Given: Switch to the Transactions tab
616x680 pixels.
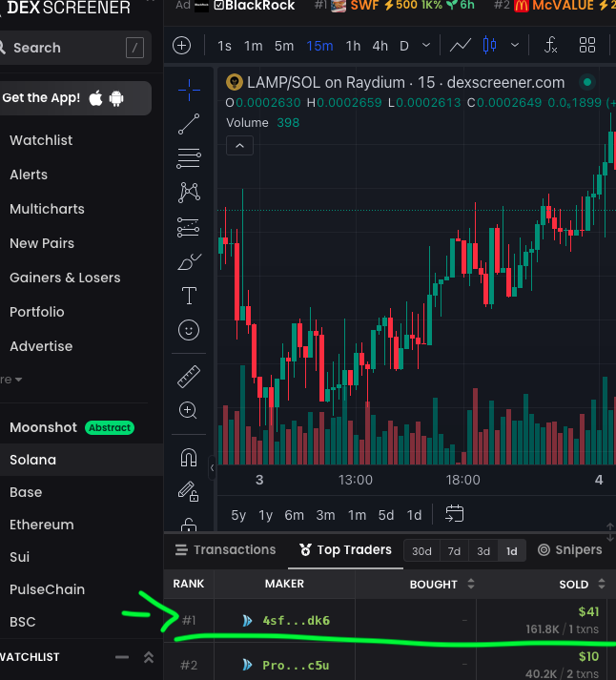Looking at the screenshot, I should [225, 550].
